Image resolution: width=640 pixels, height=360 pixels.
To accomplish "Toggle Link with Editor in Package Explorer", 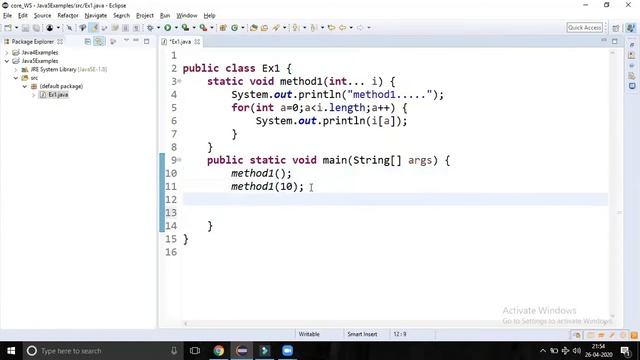I will click(99, 42).
